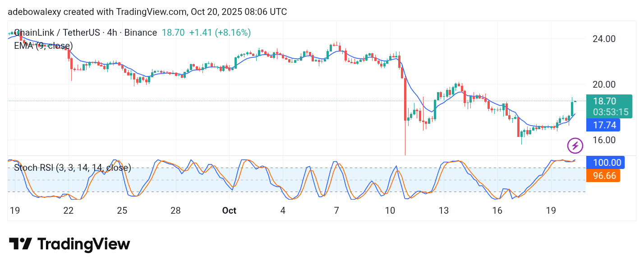The image size is (644, 267).
Task: Click the 20.00 price axis label
Action: coord(604,84)
